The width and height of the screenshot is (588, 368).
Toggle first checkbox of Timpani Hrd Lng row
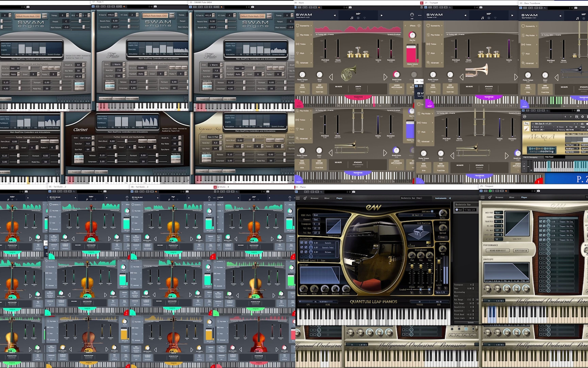540,221
